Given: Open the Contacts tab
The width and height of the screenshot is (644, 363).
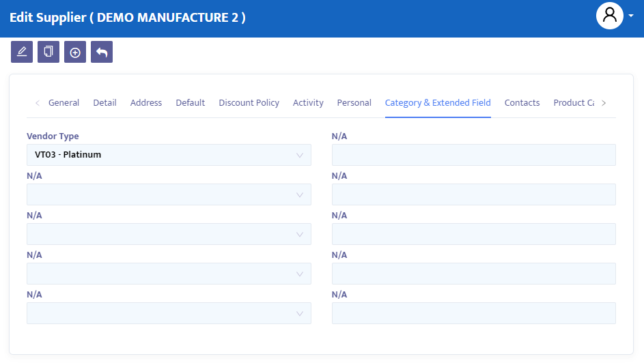Looking at the screenshot, I should (x=522, y=103).
